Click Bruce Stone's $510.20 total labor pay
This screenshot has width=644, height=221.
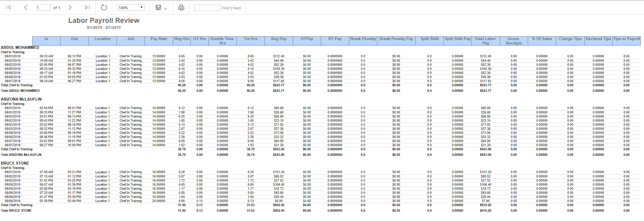pos(486,210)
